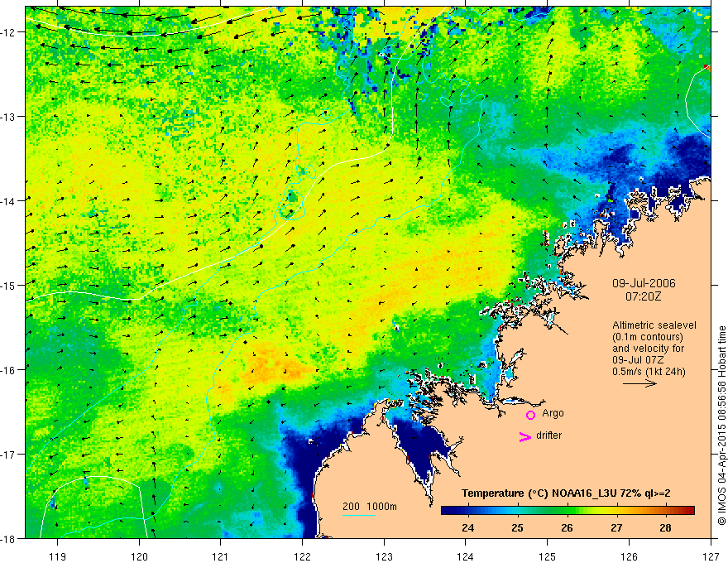Click the '07:20Z' time label
This screenshot has width=728, height=563.
point(643,296)
